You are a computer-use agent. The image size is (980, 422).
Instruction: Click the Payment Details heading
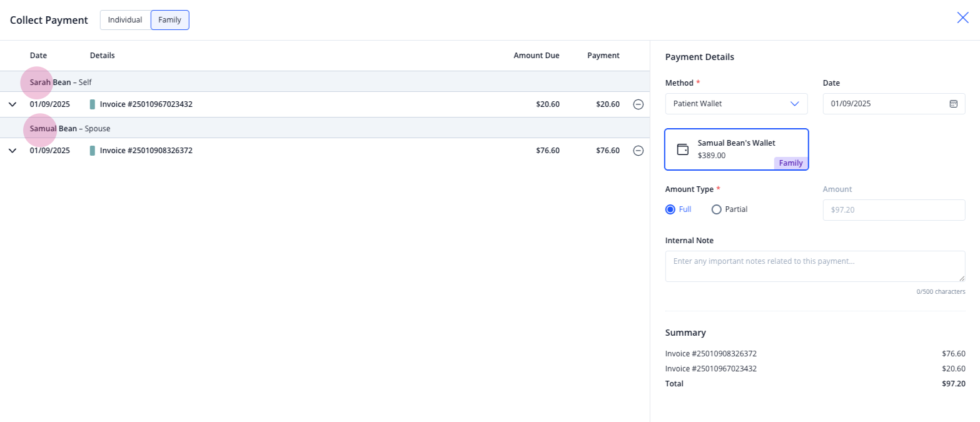700,57
